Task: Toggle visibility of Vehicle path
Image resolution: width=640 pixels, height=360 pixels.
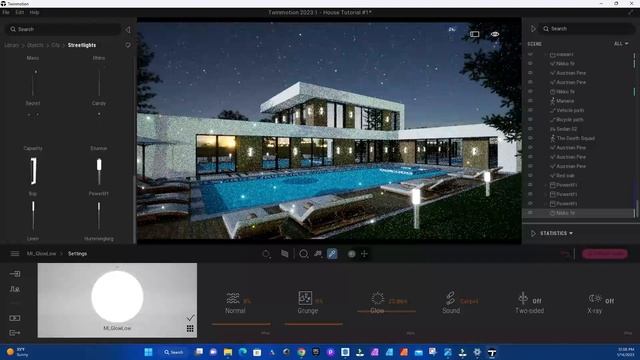Action: click(x=530, y=110)
